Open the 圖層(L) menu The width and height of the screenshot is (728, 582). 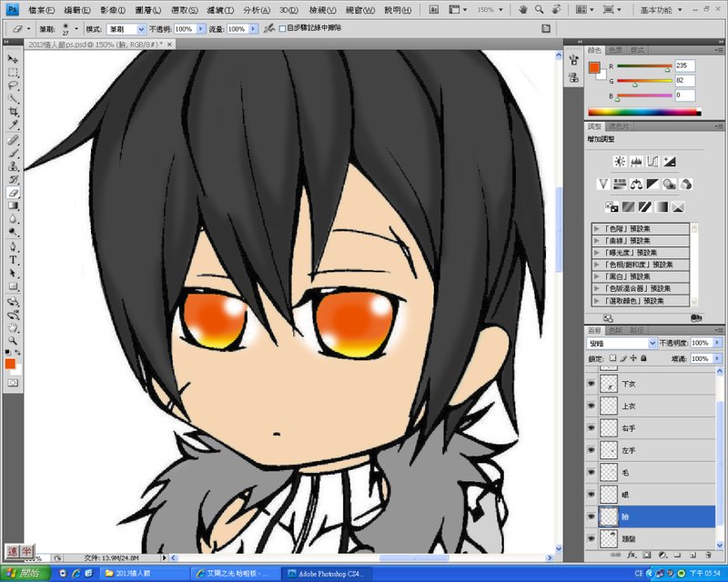click(148, 10)
